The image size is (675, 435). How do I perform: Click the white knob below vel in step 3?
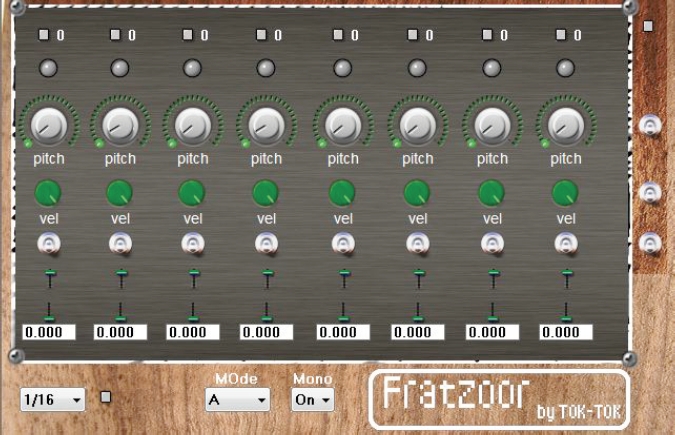click(x=192, y=244)
